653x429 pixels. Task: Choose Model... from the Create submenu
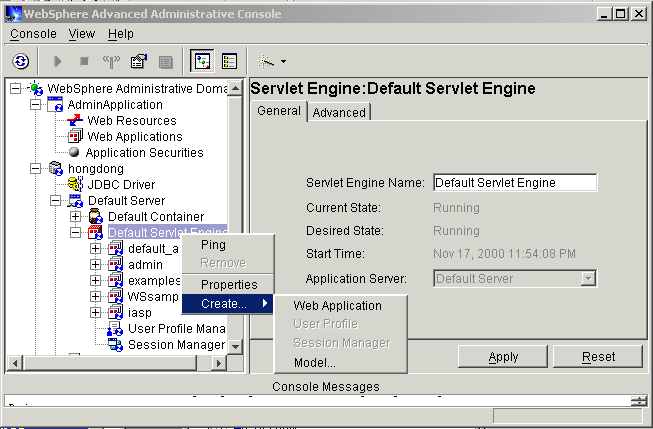tap(340, 362)
